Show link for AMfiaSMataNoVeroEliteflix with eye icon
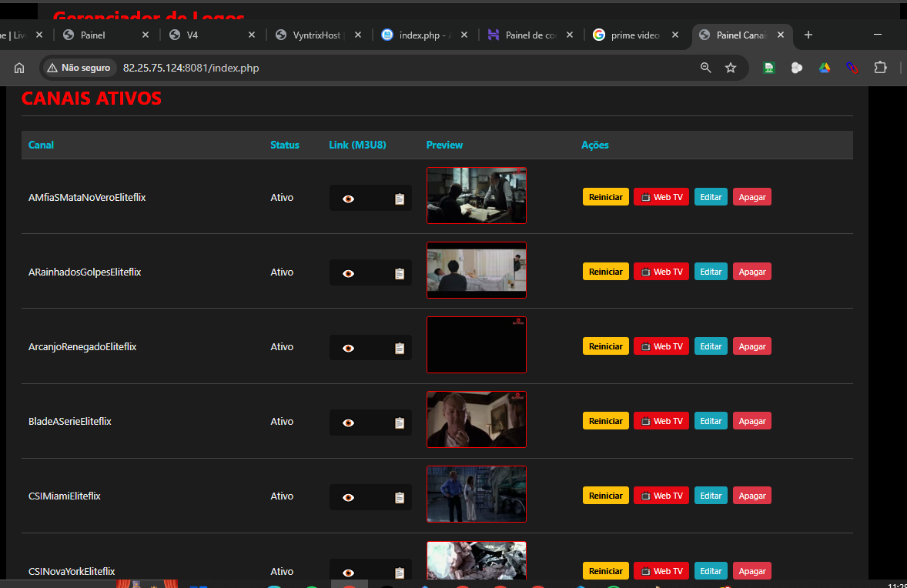The height and width of the screenshot is (588, 907). 348,199
